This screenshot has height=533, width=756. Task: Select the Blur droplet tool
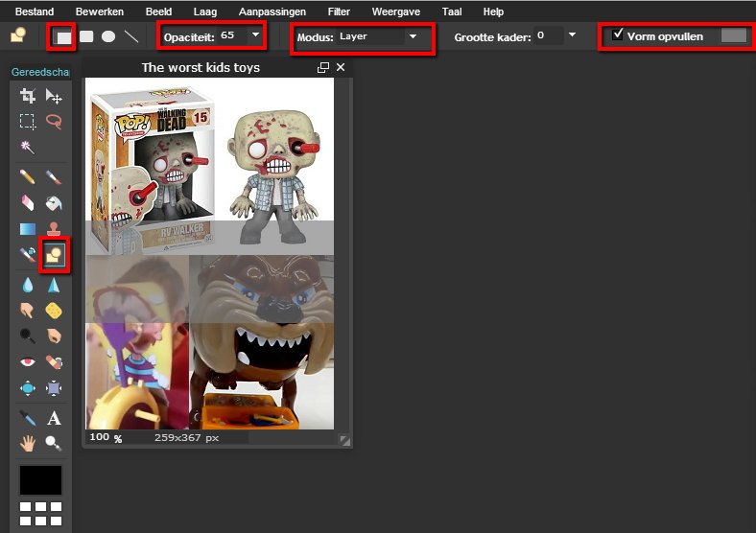pos(28,286)
